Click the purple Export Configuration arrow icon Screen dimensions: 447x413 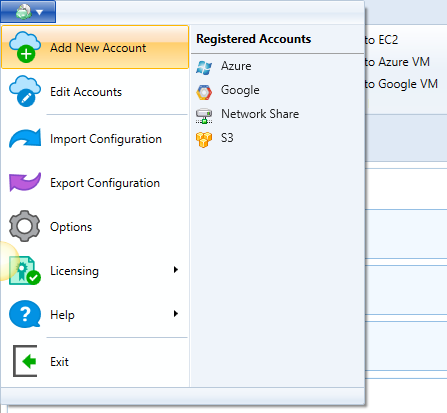click(25, 182)
